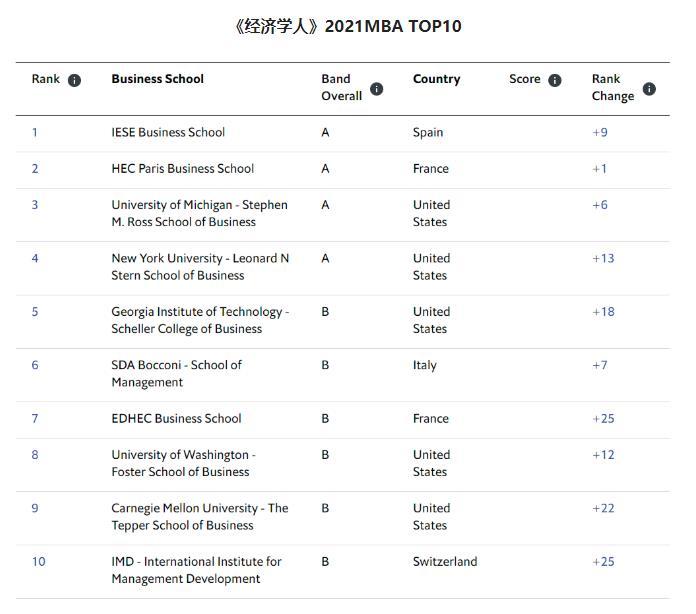Screen dimensions: 696x614
Task: Click France in HEC Paris row
Action: pos(431,169)
